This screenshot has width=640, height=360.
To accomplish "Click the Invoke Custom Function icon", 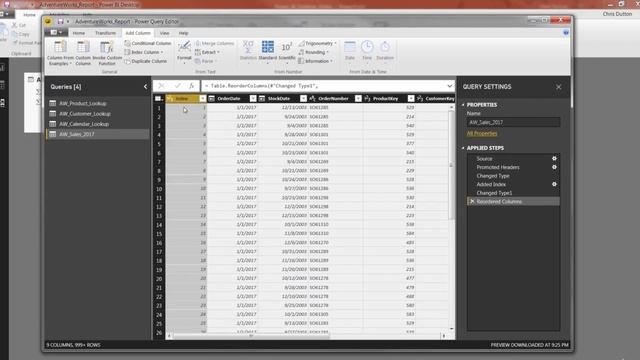I will click(107, 47).
